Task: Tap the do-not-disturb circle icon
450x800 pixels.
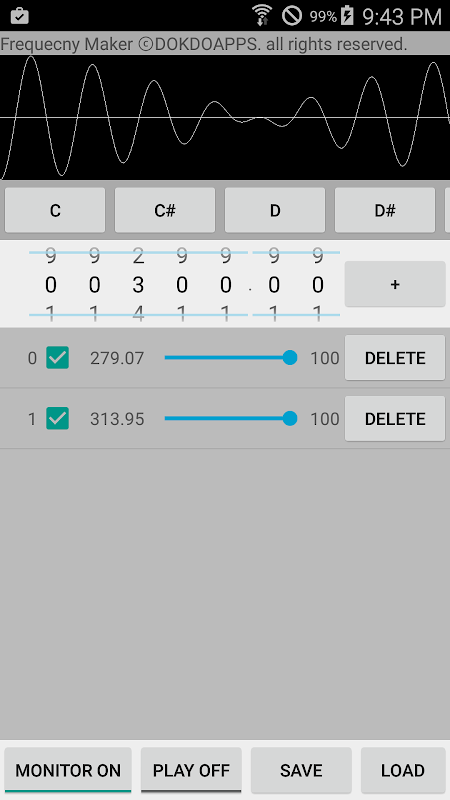Action: pos(292,15)
